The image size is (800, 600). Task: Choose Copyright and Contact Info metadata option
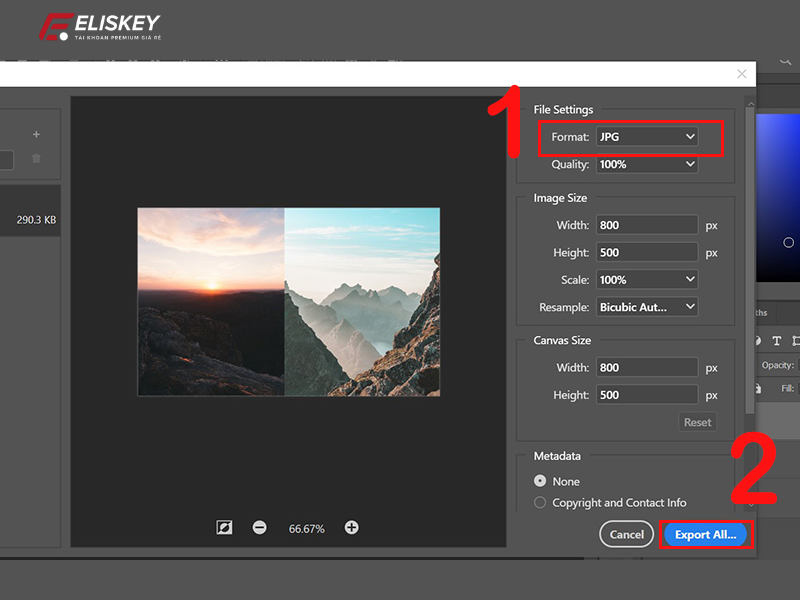click(x=538, y=503)
